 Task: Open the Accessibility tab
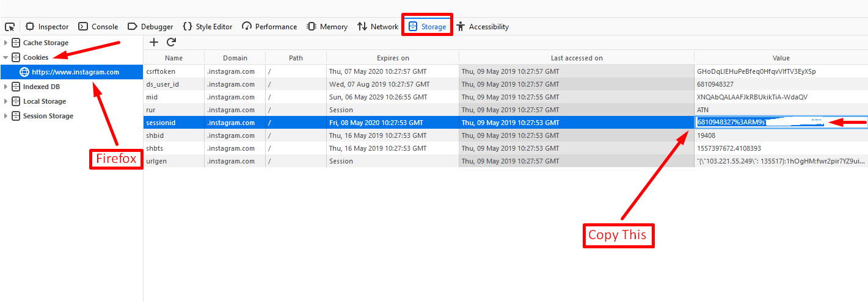483,27
